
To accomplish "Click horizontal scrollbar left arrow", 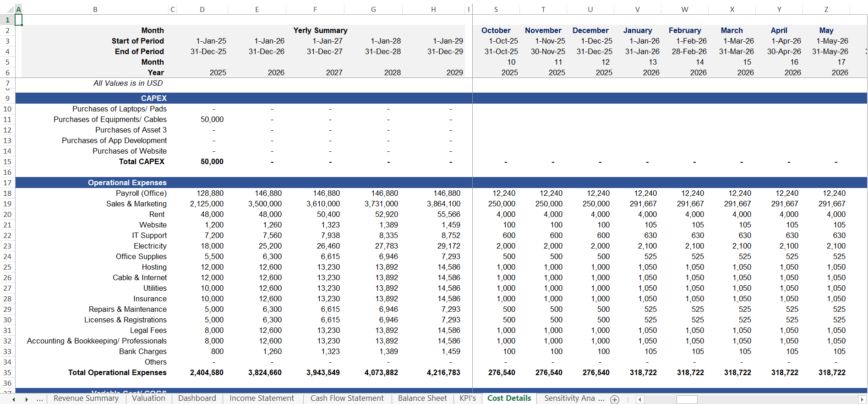I will point(640,399).
